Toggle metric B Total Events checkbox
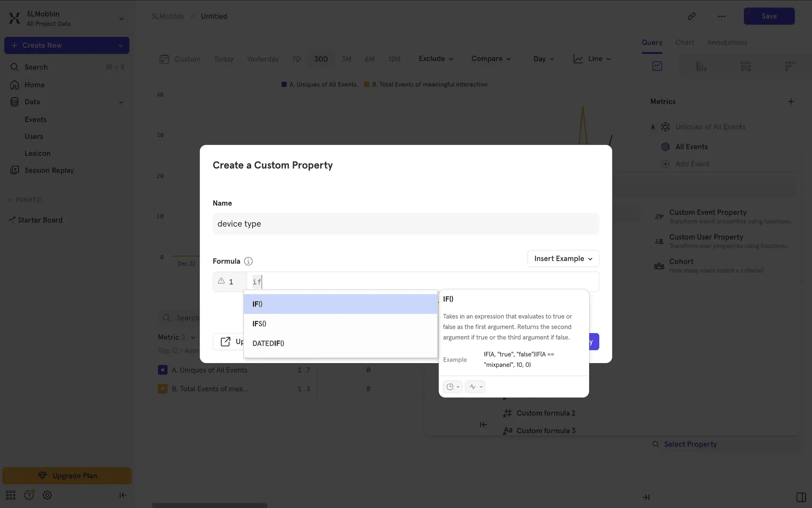This screenshot has height=508, width=812. 162,389
